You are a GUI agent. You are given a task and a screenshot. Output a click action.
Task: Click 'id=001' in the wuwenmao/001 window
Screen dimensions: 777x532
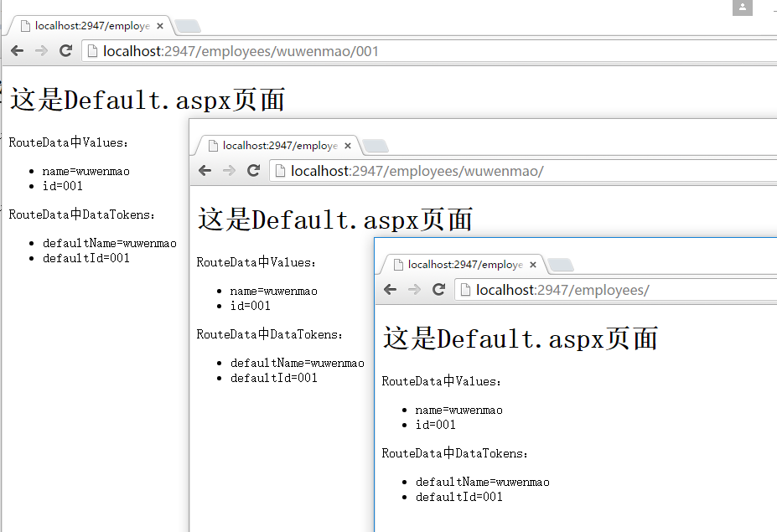point(62,186)
